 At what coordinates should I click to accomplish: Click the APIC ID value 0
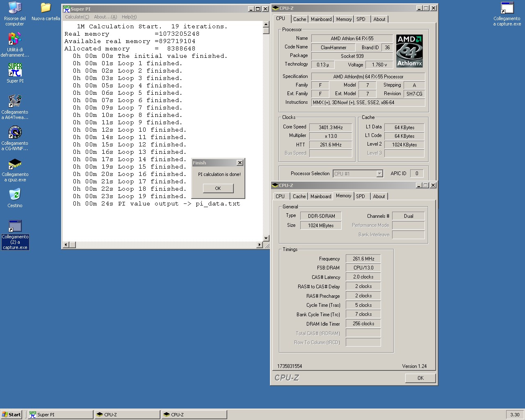click(x=417, y=173)
